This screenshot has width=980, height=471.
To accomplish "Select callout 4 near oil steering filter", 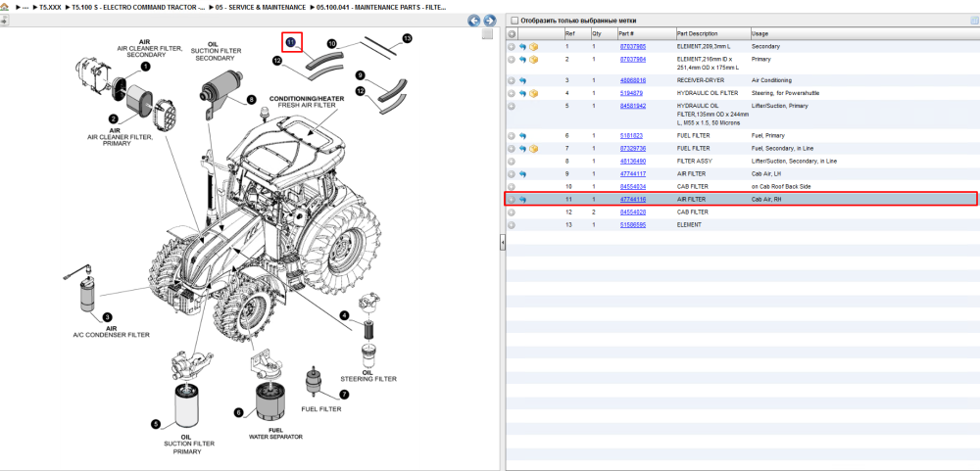I will click(344, 315).
